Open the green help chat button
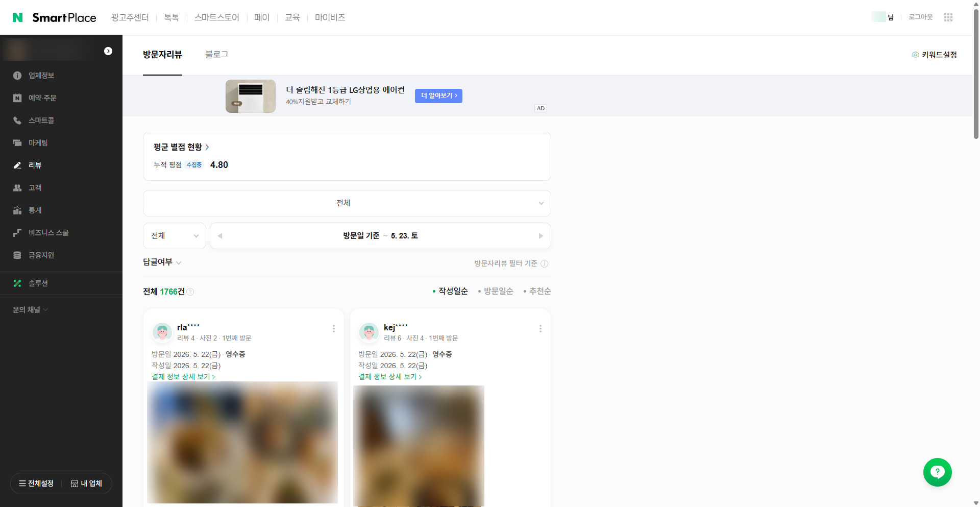The image size is (980, 507). tap(938, 472)
